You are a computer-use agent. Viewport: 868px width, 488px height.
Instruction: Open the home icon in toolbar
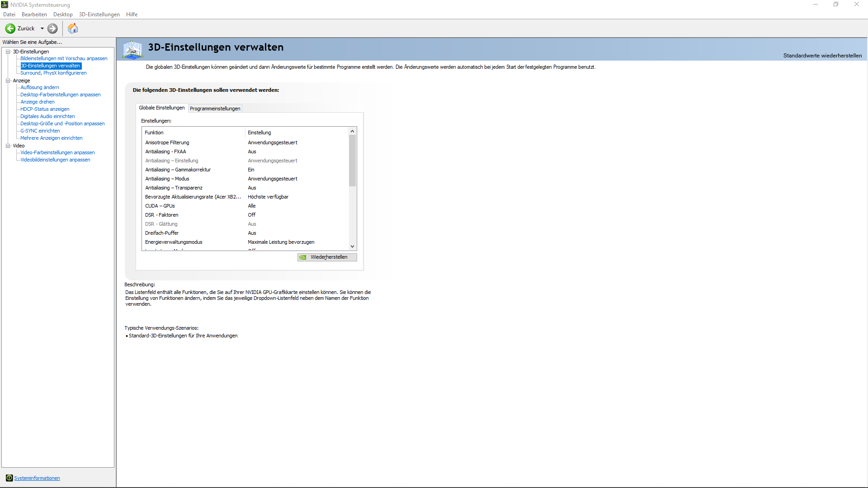coord(73,28)
